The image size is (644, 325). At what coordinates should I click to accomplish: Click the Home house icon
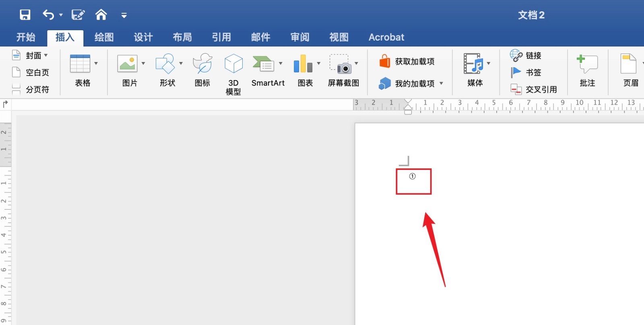101,15
